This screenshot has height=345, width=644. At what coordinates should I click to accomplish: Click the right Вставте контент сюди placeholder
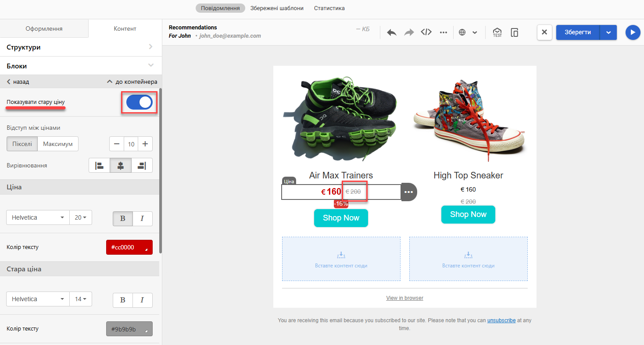pyautogui.click(x=469, y=259)
